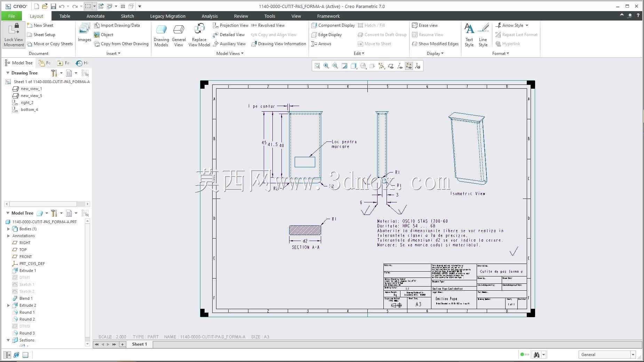Expand the Insert group dropdown
This screenshot has height=362, width=644.
[113, 54]
